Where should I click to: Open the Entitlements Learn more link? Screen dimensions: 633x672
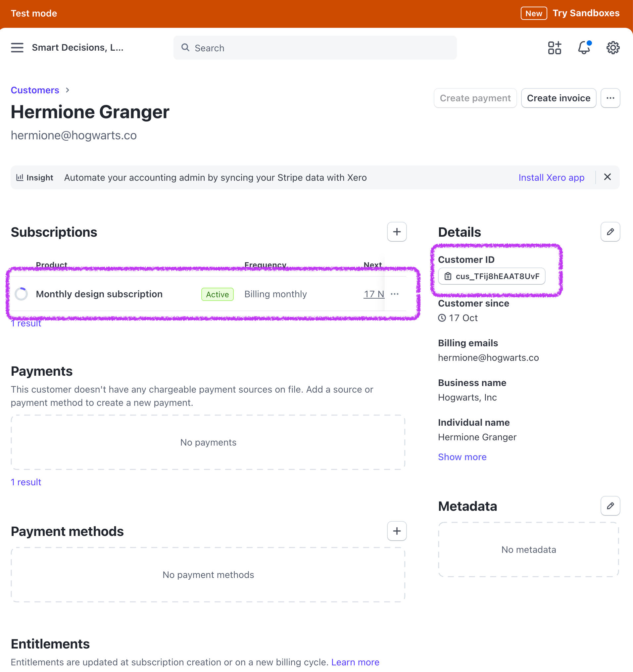point(355,662)
